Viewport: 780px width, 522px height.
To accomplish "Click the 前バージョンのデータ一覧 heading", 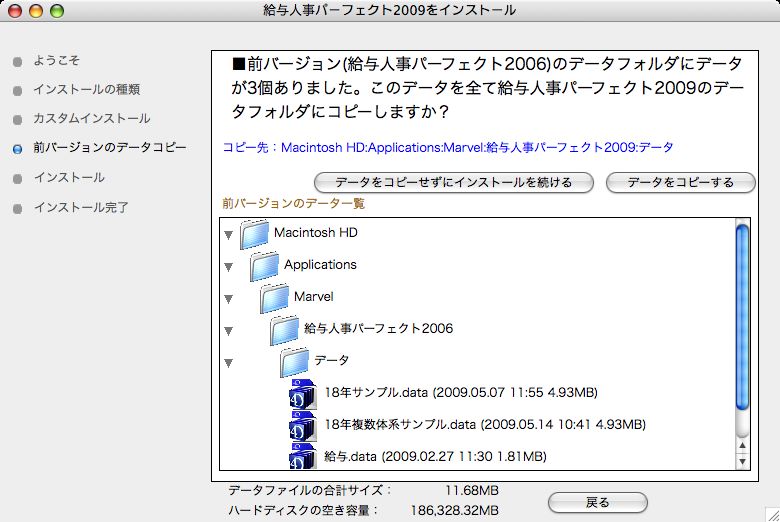I will click(293, 203).
